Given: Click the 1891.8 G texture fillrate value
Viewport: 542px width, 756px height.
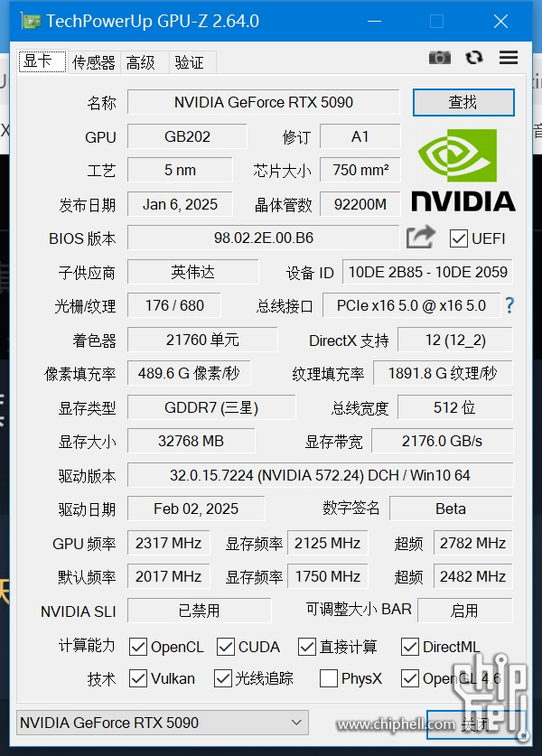Looking at the screenshot, I should click(x=443, y=373).
